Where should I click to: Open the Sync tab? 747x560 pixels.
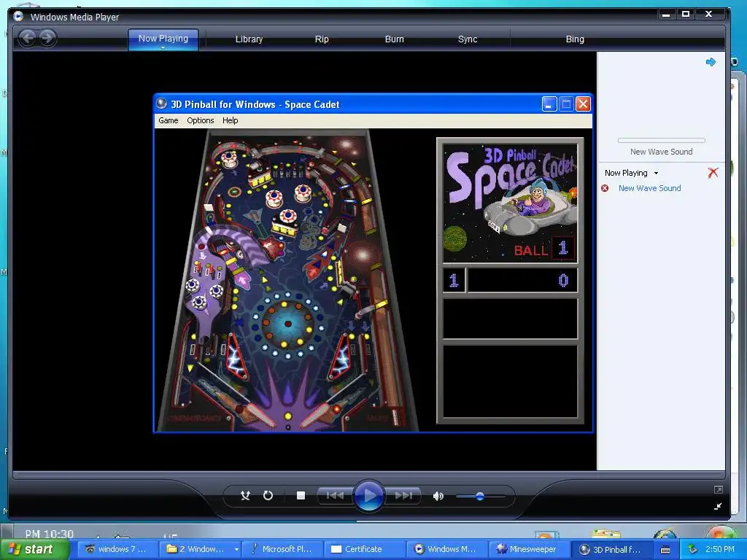[468, 39]
